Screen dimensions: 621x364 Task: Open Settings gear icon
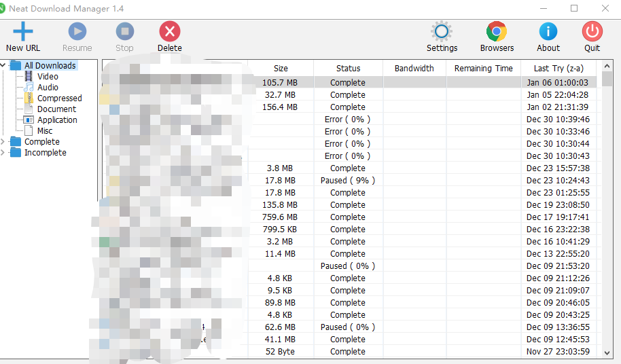(x=442, y=31)
